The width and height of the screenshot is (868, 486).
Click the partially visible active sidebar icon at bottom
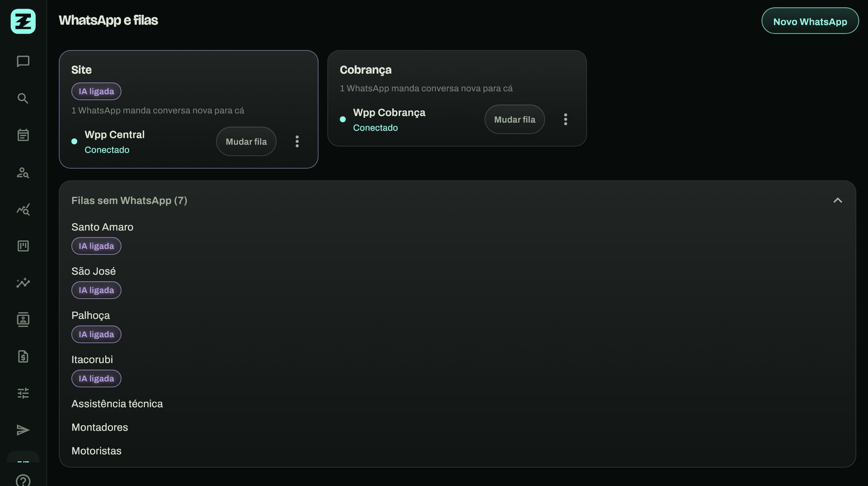point(23,458)
